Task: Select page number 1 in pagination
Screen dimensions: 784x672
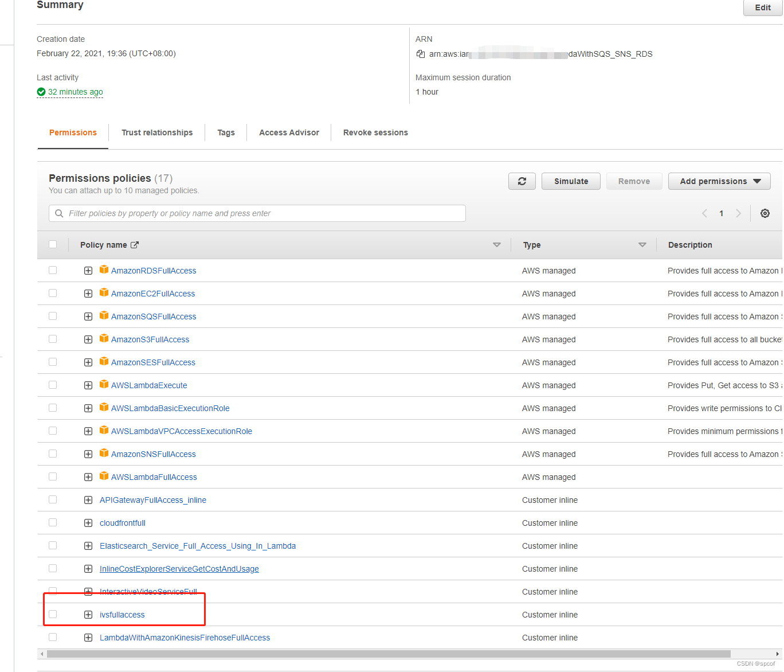Action: coord(722,213)
